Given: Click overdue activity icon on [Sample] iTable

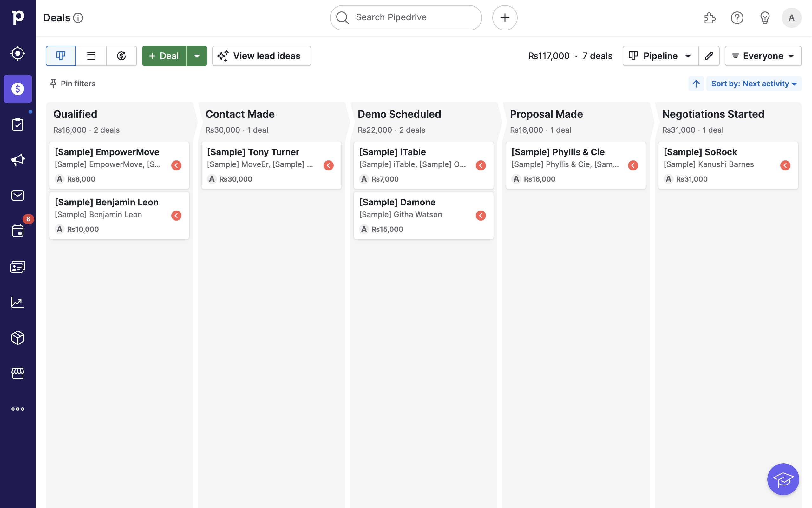Looking at the screenshot, I should point(481,165).
